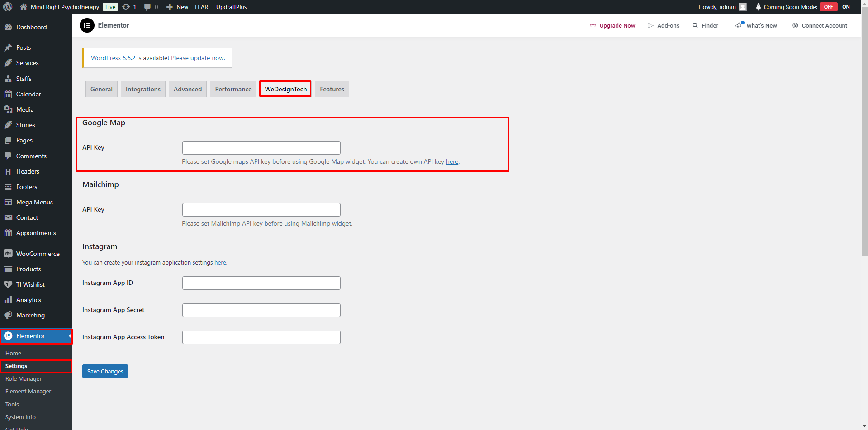
Task: Open the Elementor Home submenu item
Action: pos(36,353)
